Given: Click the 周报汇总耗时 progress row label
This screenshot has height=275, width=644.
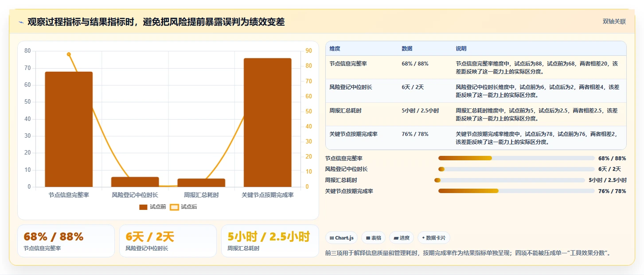Looking at the screenshot, I should [x=341, y=180].
